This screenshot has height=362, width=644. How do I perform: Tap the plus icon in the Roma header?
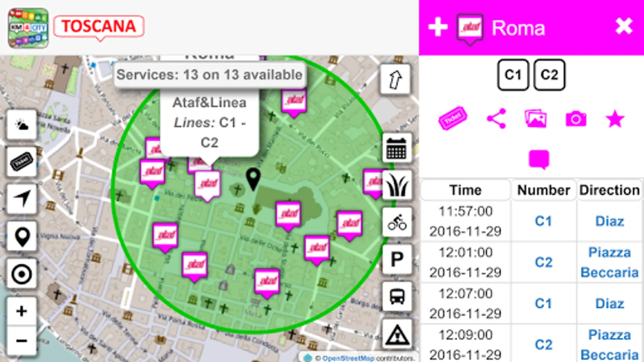pyautogui.click(x=438, y=27)
